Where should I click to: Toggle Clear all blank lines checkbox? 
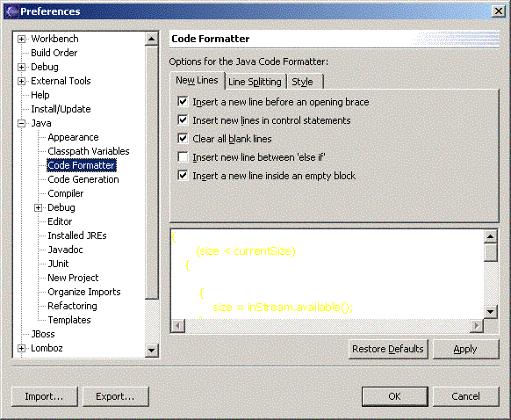coord(183,139)
